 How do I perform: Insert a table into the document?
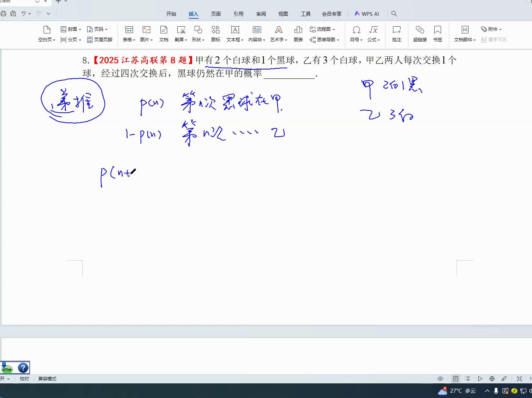129,34
